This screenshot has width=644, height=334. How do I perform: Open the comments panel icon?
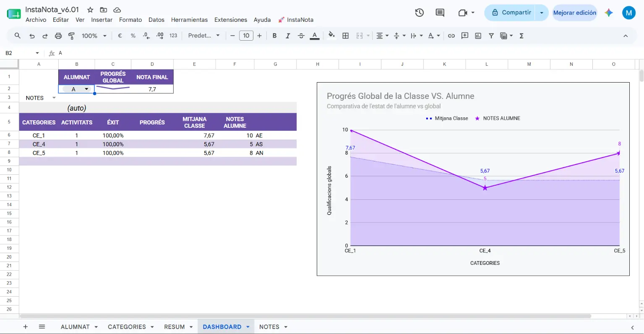tap(440, 13)
